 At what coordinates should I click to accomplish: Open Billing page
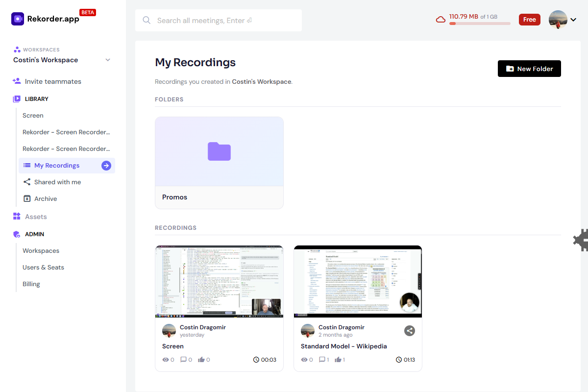coord(31,284)
